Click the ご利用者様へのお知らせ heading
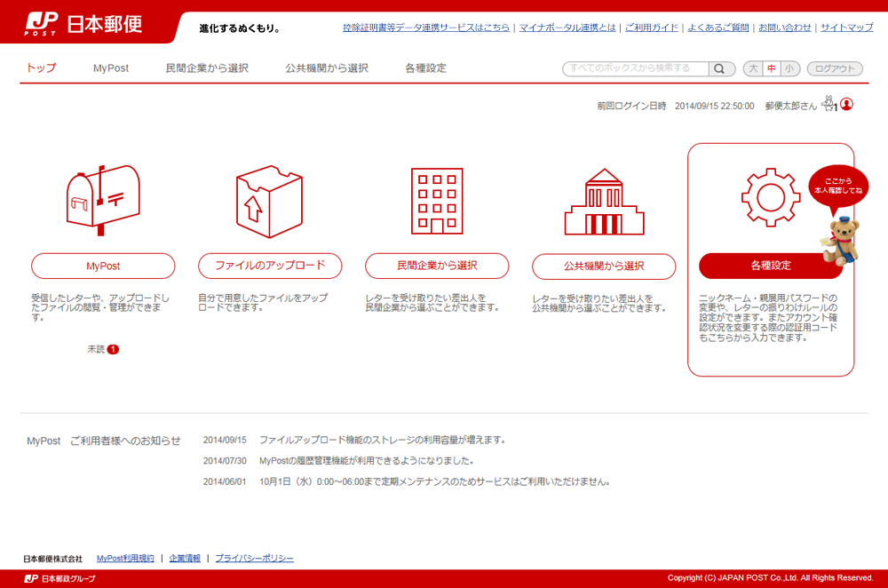Image resolution: width=888 pixels, height=588 pixels. click(125, 441)
